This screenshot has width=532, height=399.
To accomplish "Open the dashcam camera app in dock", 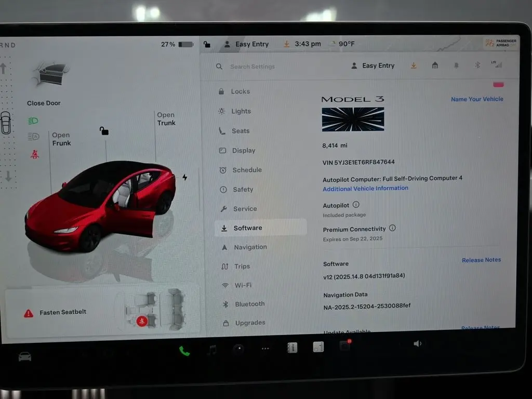I will pos(238,349).
